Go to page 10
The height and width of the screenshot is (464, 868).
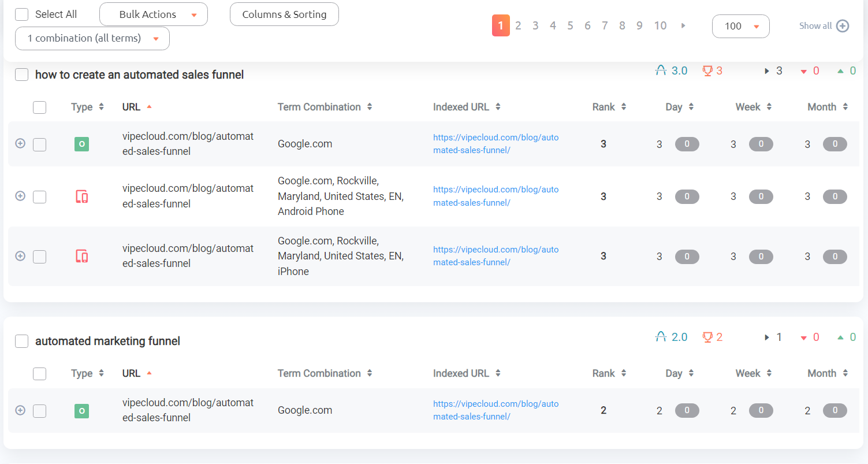660,25
